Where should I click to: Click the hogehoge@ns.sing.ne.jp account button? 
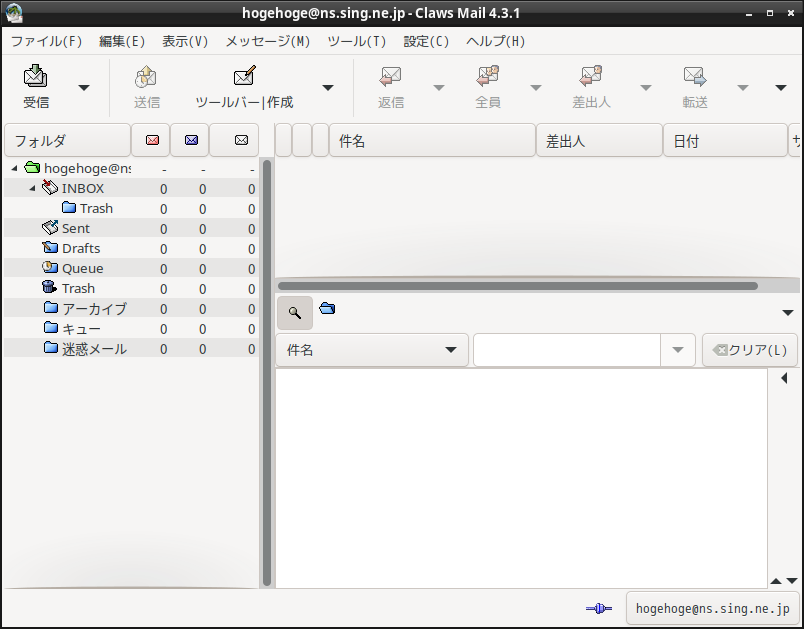(x=713, y=608)
